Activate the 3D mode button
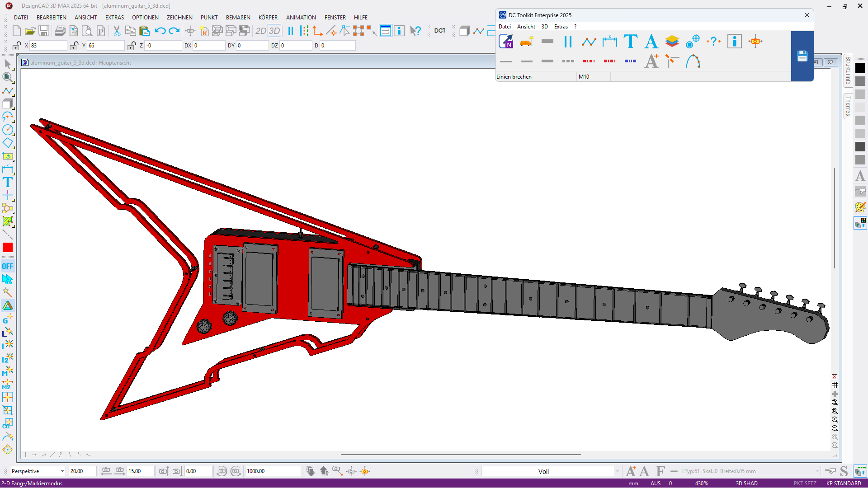This screenshot has height=488, width=868. point(274,31)
